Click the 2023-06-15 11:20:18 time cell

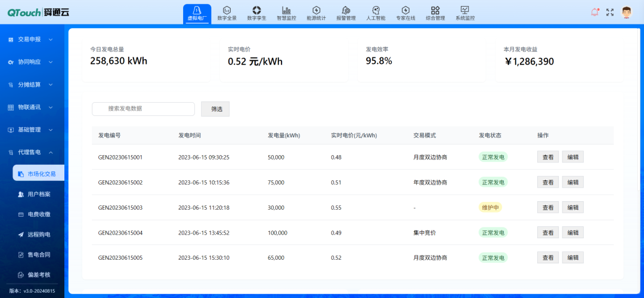click(204, 207)
